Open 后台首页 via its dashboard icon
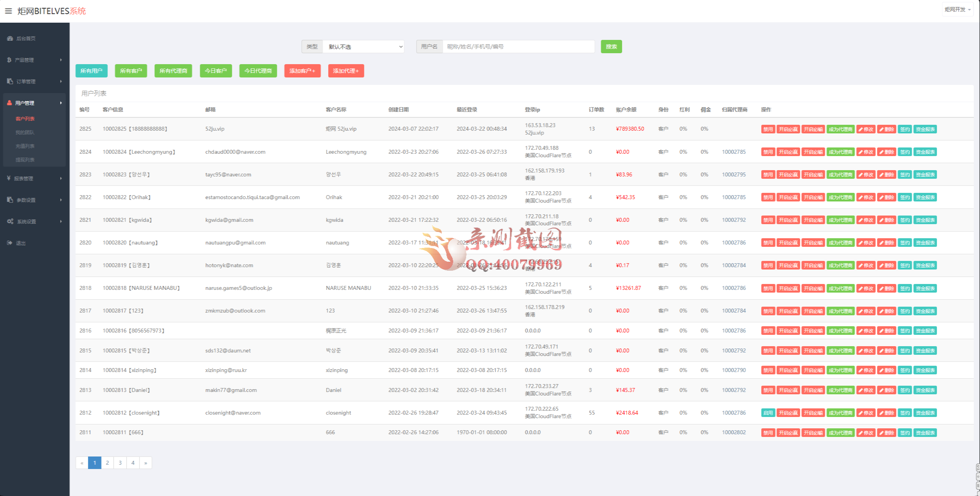Viewport: 980px width, 496px height. pyautogui.click(x=10, y=38)
